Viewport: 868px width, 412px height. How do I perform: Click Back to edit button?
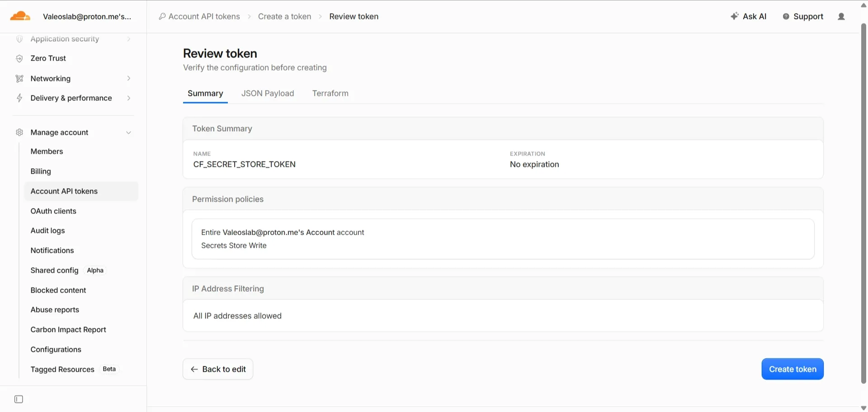tap(218, 369)
